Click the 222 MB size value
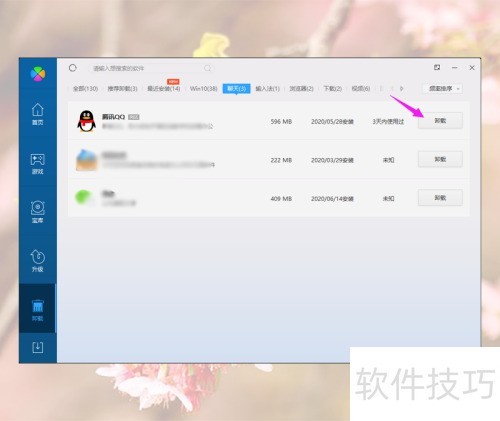The height and width of the screenshot is (421, 500). (x=281, y=160)
